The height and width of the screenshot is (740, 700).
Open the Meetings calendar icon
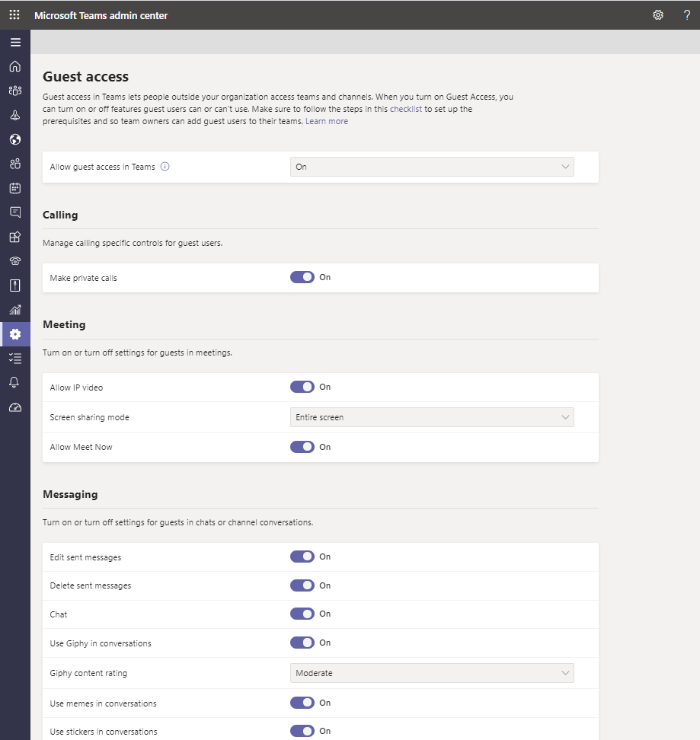[x=15, y=188]
